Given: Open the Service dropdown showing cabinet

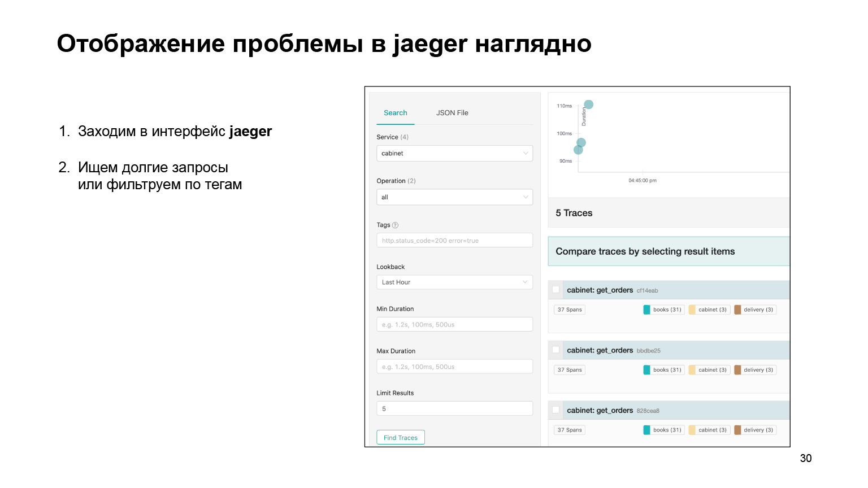Looking at the screenshot, I should pos(454,153).
